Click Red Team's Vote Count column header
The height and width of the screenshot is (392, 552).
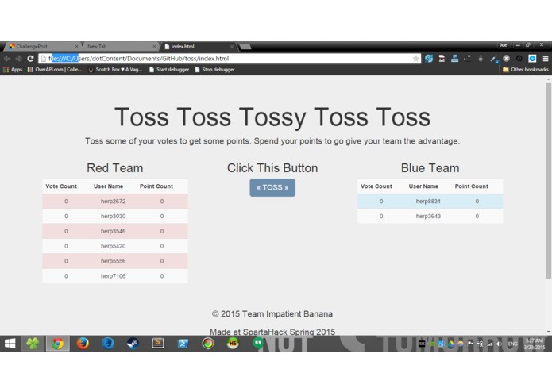click(x=61, y=186)
